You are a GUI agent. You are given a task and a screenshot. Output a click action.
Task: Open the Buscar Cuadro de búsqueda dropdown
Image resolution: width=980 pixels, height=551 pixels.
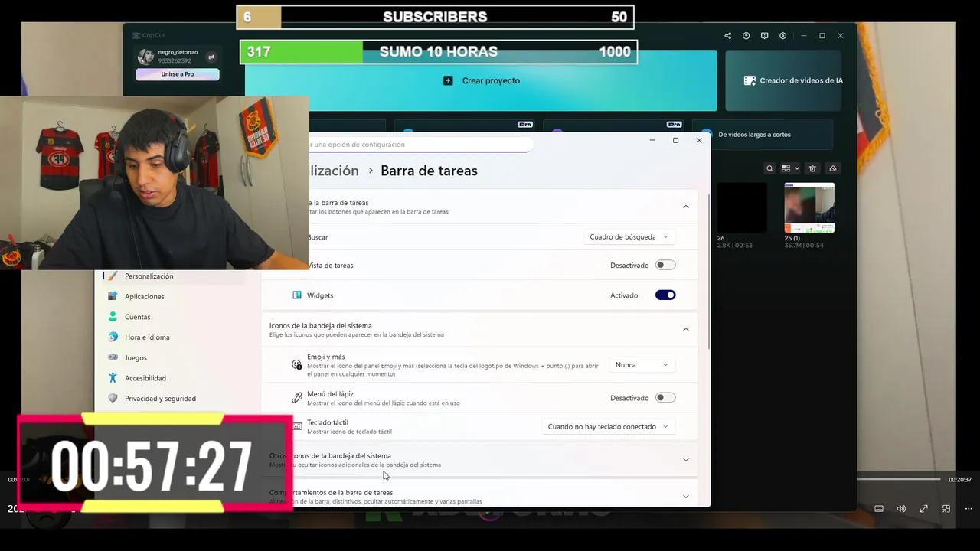click(629, 236)
